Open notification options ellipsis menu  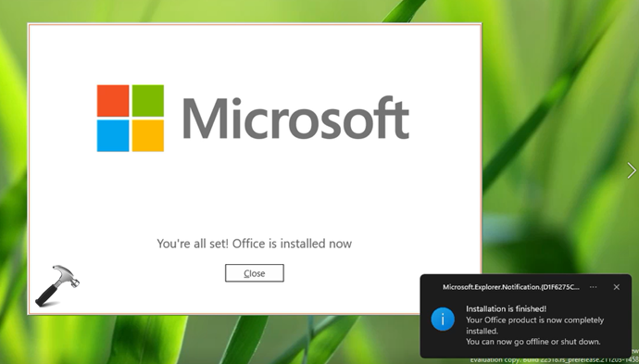tap(594, 287)
